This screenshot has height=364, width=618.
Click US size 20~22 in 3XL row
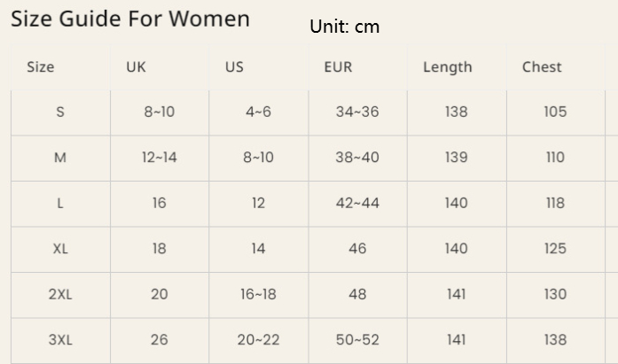(258, 340)
